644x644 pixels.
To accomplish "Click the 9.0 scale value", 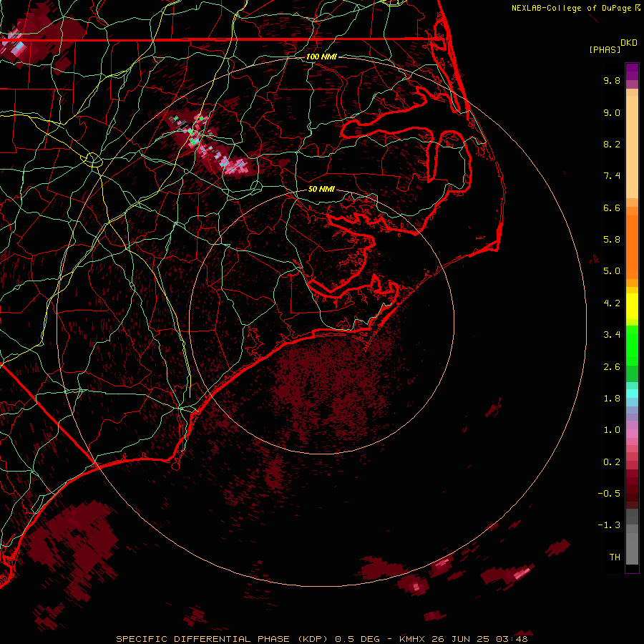I will click(612, 112).
